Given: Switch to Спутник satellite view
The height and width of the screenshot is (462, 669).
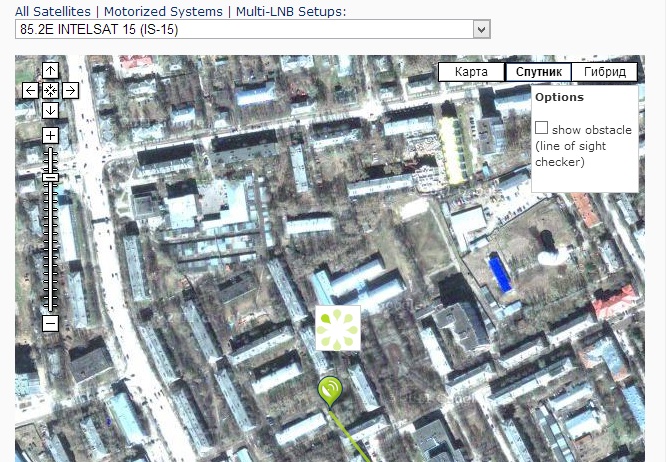Looking at the screenshot, I should point(538,72).
